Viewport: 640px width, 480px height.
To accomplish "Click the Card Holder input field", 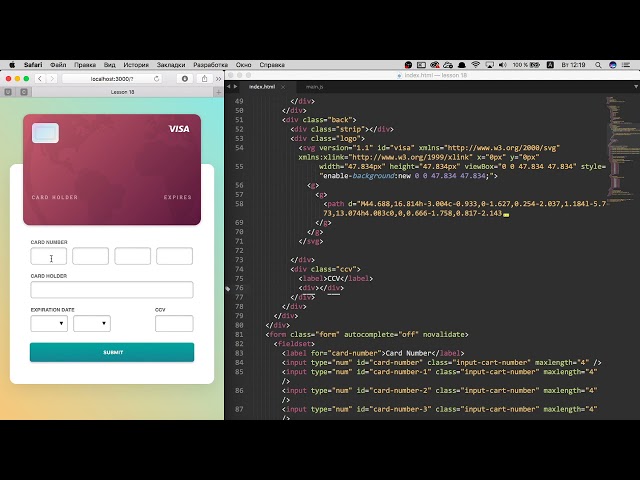I will 112,289.
